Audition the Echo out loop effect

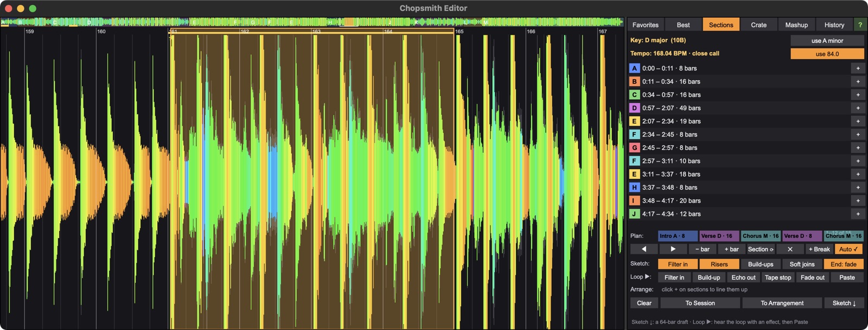tap(743, 277)
